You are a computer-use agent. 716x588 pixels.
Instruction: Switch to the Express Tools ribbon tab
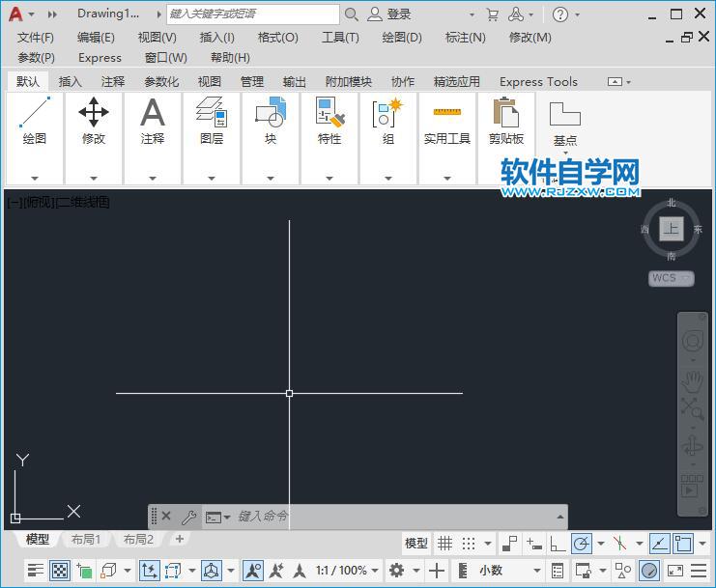538,82
